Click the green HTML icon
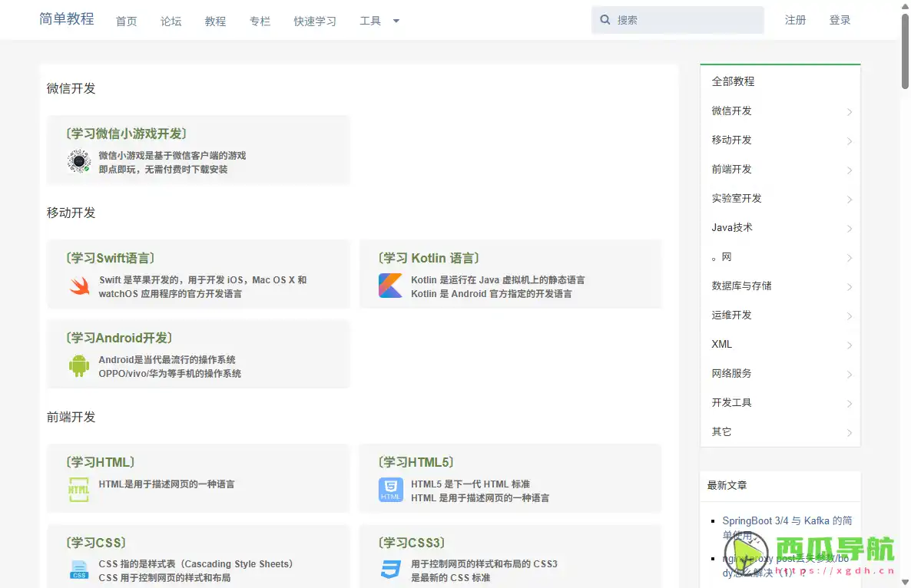Viewport: 911px width, 588px height. click(79, 489)
